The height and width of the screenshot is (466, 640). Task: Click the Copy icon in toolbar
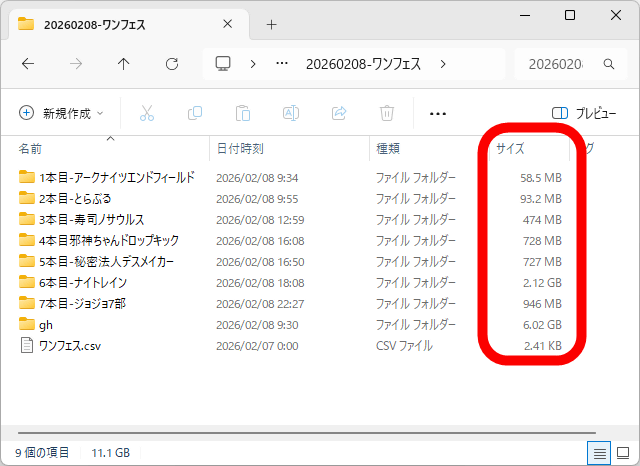195,113
